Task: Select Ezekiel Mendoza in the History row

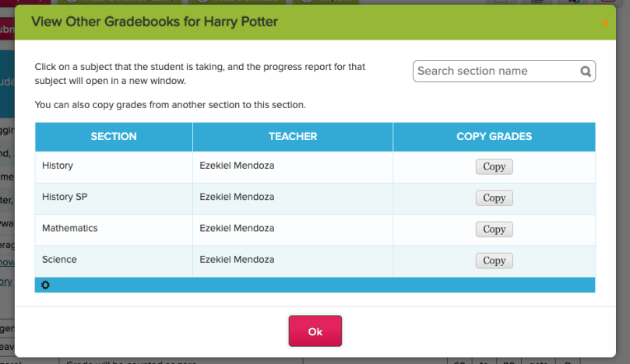Action: point(237,166)
